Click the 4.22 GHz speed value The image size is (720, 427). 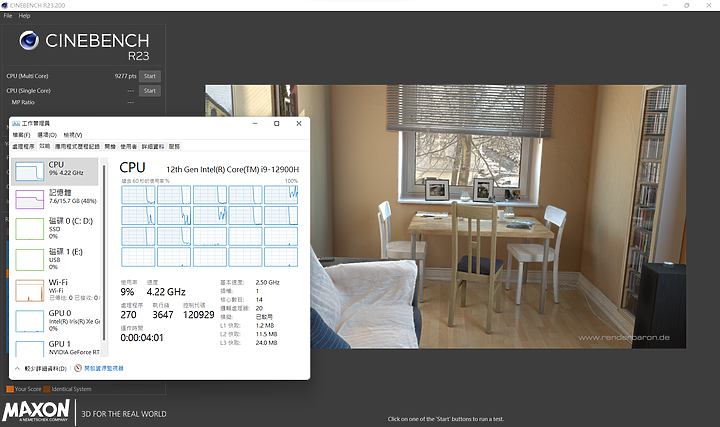[x=166, y=292]
